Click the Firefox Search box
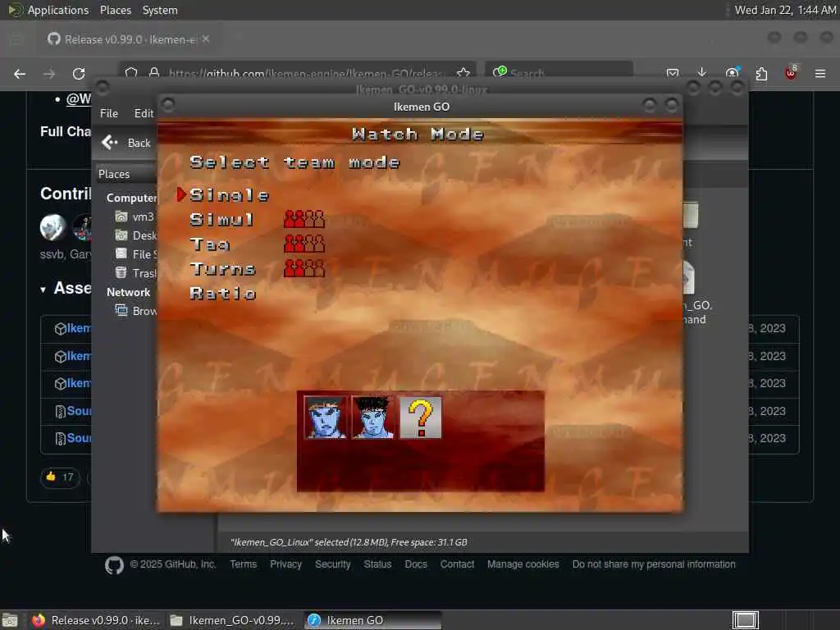The height and width of the screenshot is (630, 840). [559, 72]
